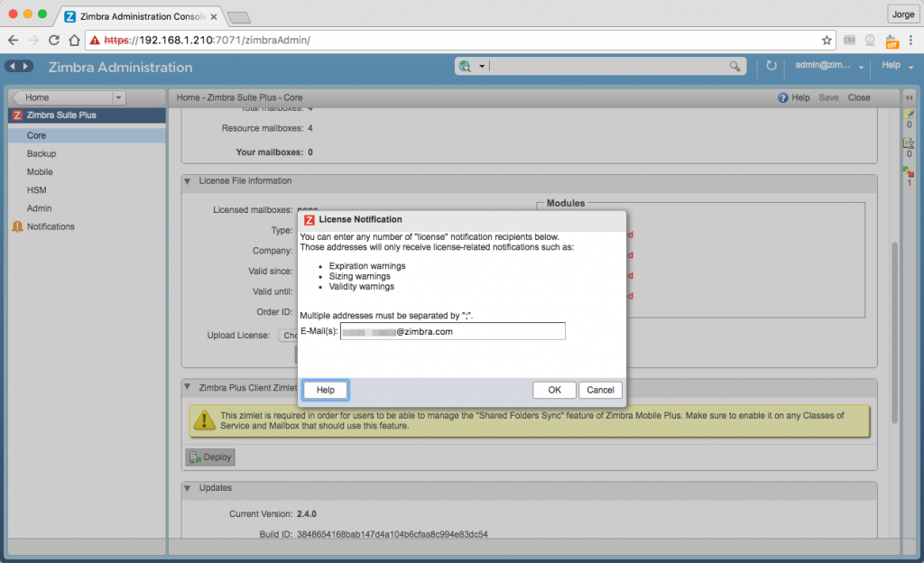Image resolution: width=924 pixels, height=563 pixels.
Task: Select Mobile in the sidebar
Action: tap(87, 172)
